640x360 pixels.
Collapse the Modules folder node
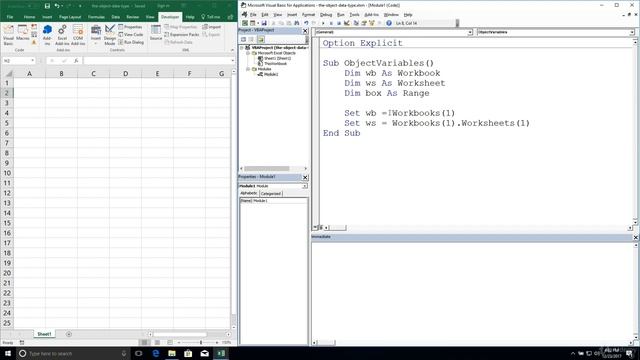[248, 69]
